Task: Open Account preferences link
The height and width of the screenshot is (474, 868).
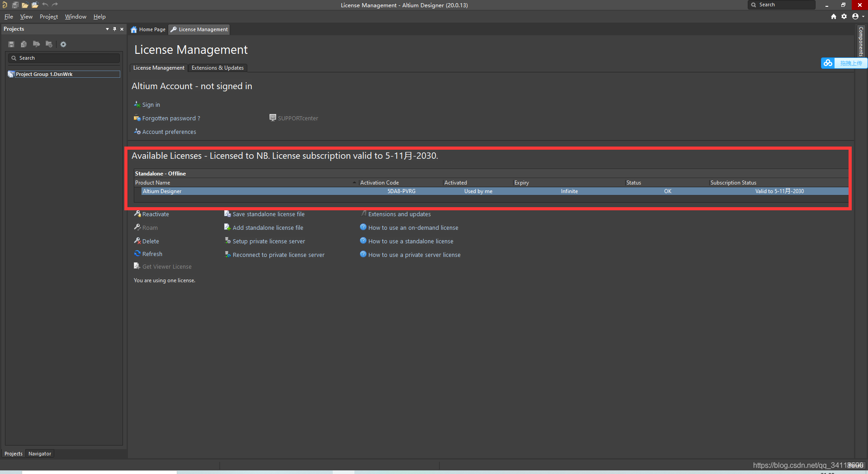Action: click(169, 132)
